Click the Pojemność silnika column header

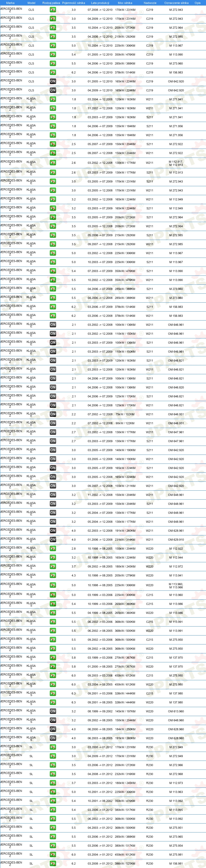[73, 3]
